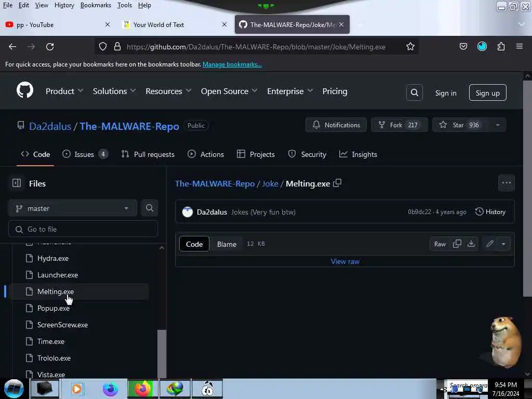Viewport: 532px width, 399px height.
Task: Open the Pricing page link
Action: [335, 91]
